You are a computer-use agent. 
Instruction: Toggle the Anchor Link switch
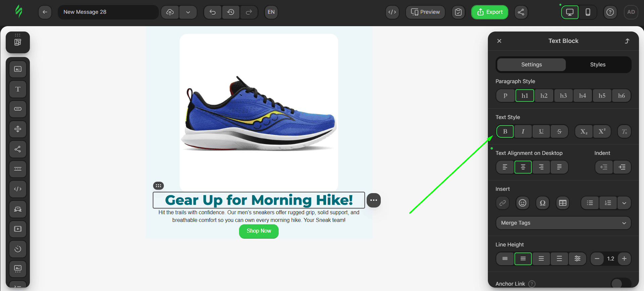(x=620, y=284)
